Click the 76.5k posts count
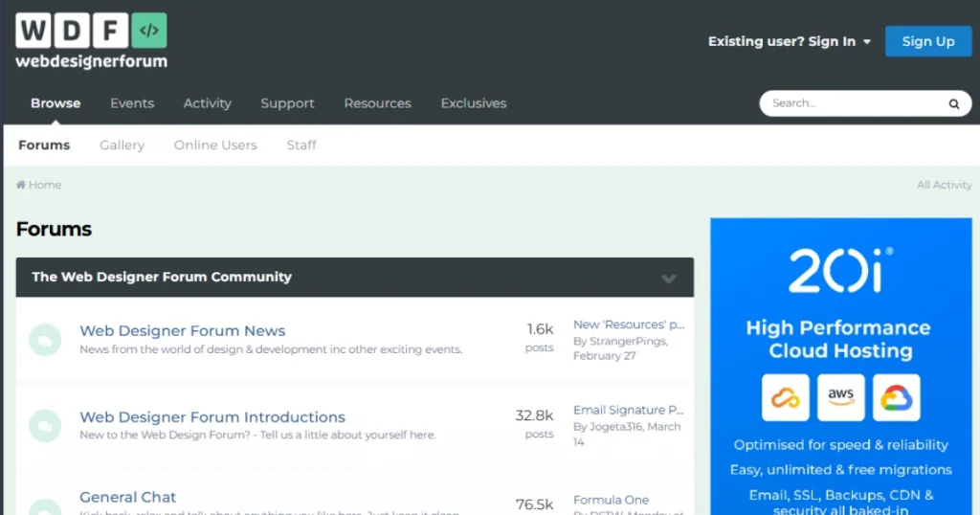 tap(534, 504)
